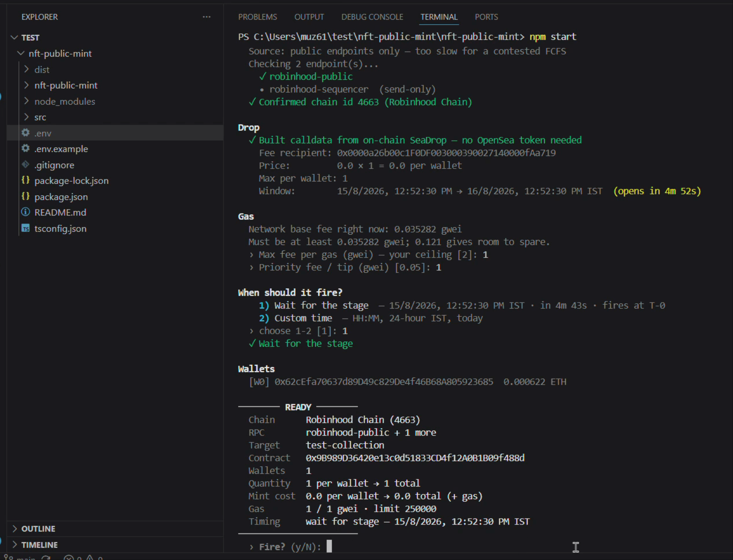The width and height of the screenshot is (733, 560).
Task: Click the 'robinhood-public' endpoint line
Action: pyautogui.click(x=306, y=77)
